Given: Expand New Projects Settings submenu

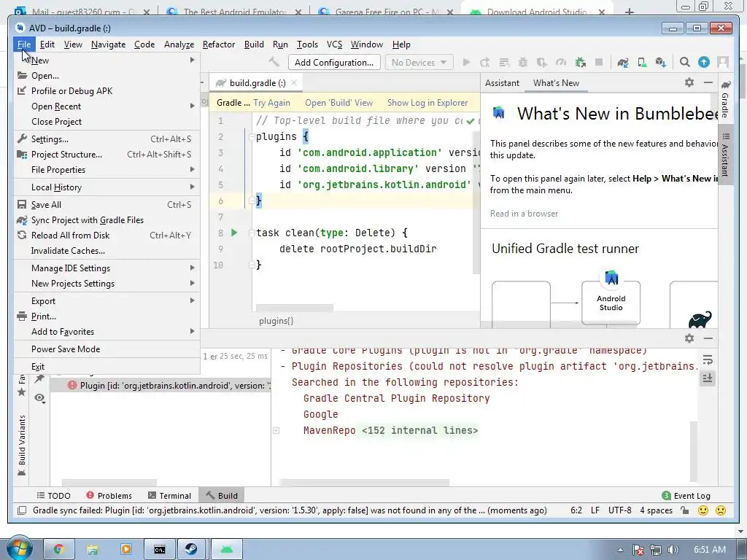Looking at the screenshot, I should [x=107, y=284].
